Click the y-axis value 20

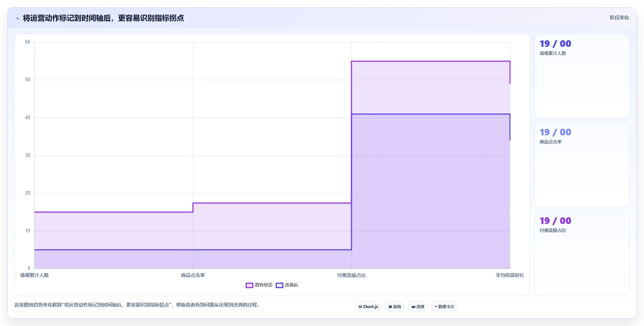point(28,193)
